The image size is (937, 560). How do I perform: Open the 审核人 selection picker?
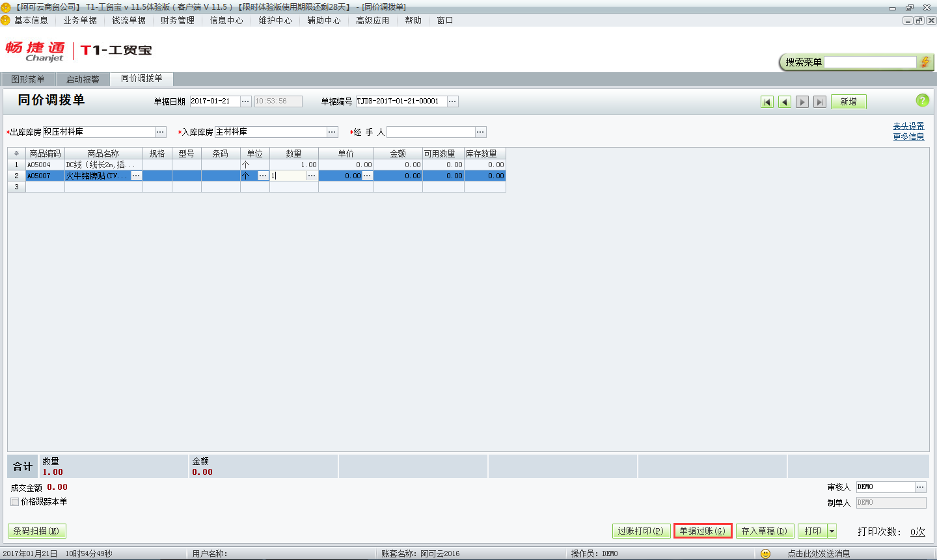click(x=920, y=487)
